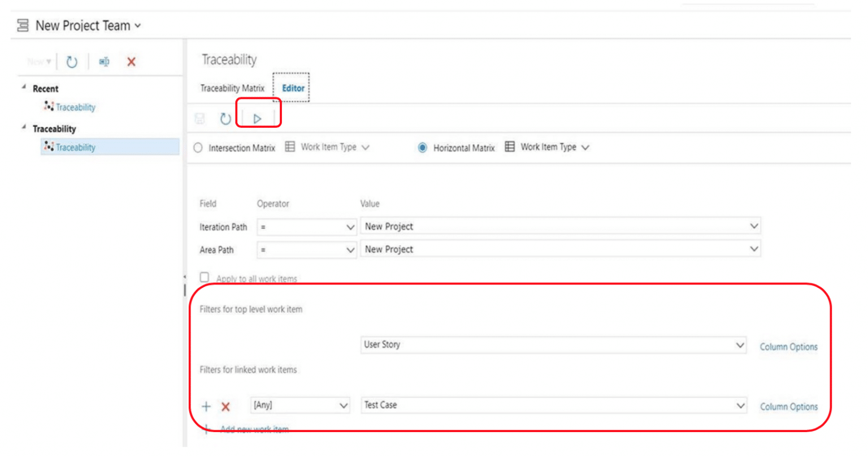Refresh the query list in the sidebar

click(71, 62)
